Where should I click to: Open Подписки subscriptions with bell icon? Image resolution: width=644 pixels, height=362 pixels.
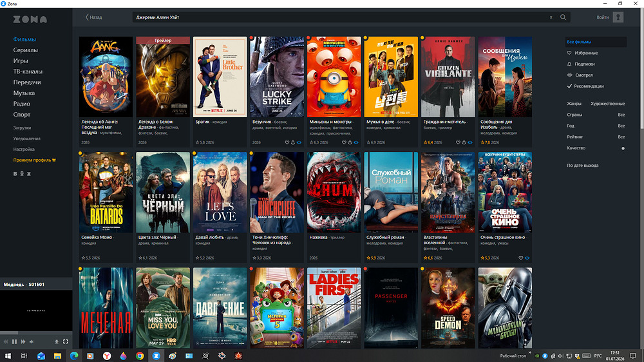tap(581, 64)
